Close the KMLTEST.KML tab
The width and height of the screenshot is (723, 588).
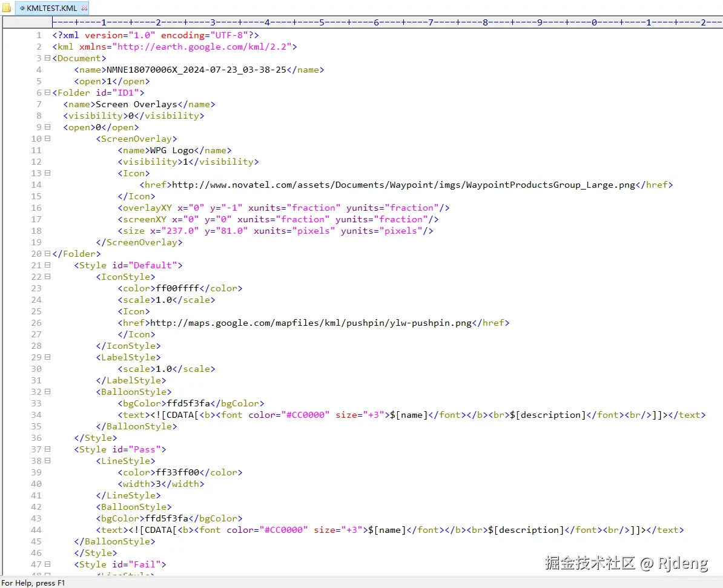(84, 8)
